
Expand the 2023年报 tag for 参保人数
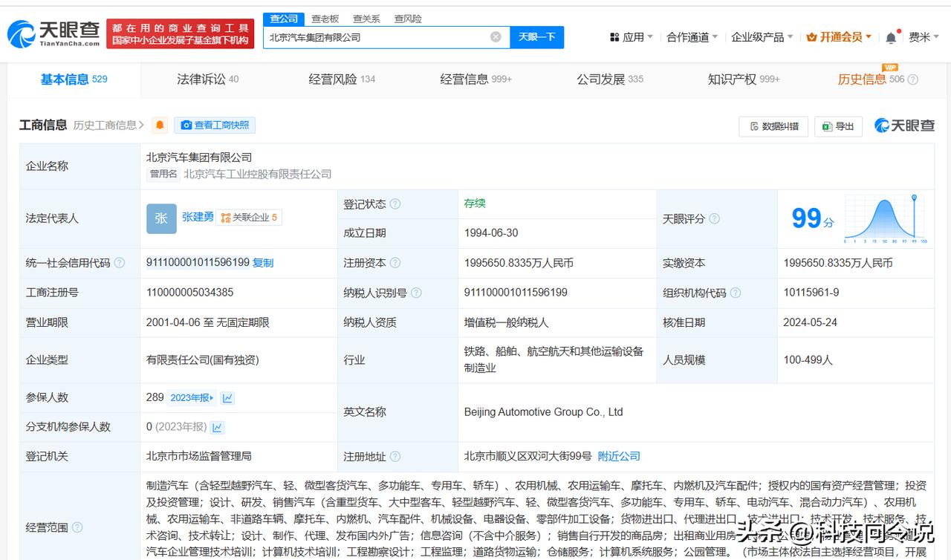[x=192, y=398]
